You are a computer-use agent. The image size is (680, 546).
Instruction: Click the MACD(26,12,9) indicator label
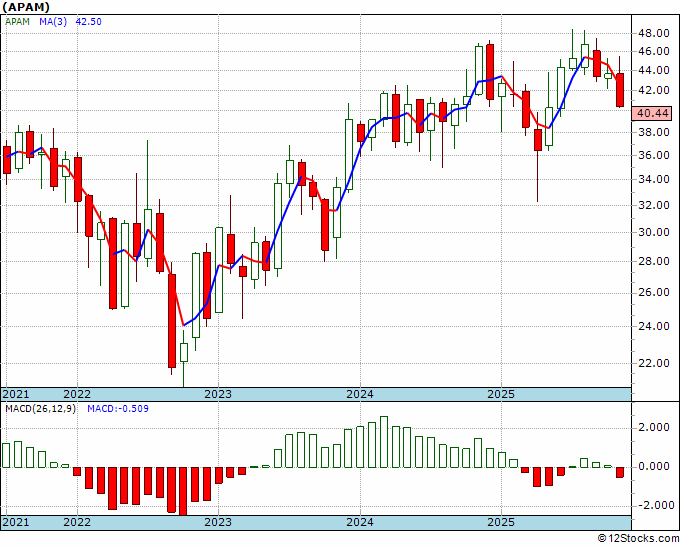point(40,409)
